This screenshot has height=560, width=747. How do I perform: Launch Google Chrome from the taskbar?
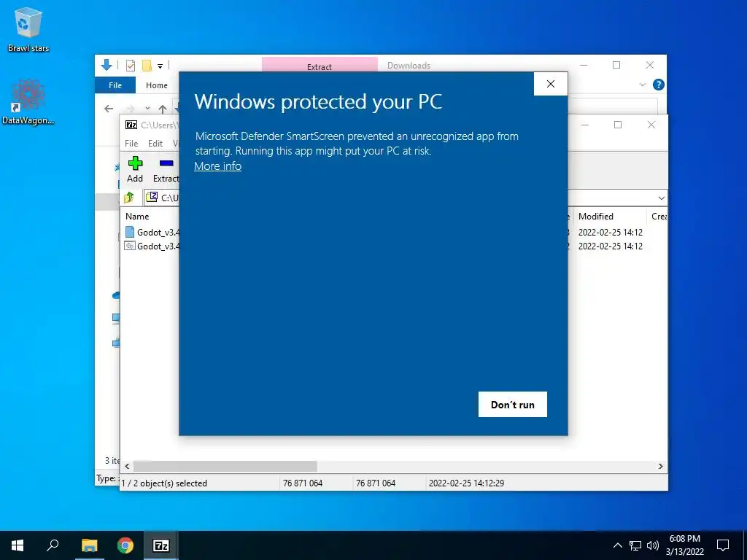pyautogui.click(x=125, y=545)
